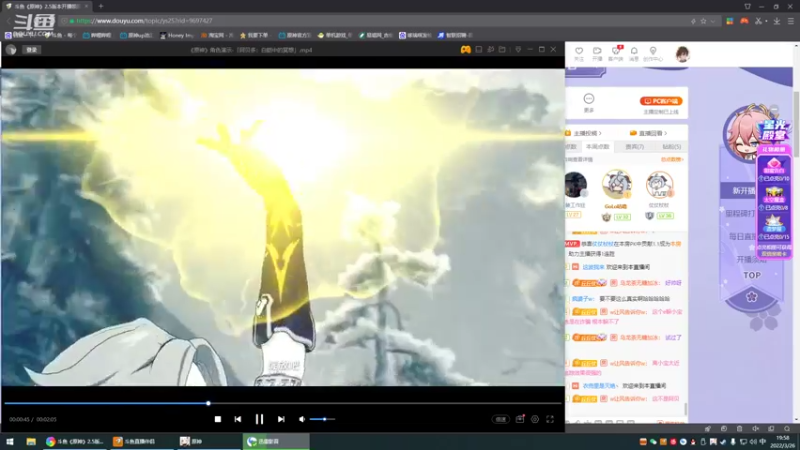
Task: Enter fullscreen mode in the player
Action: (x=550, y=419)
